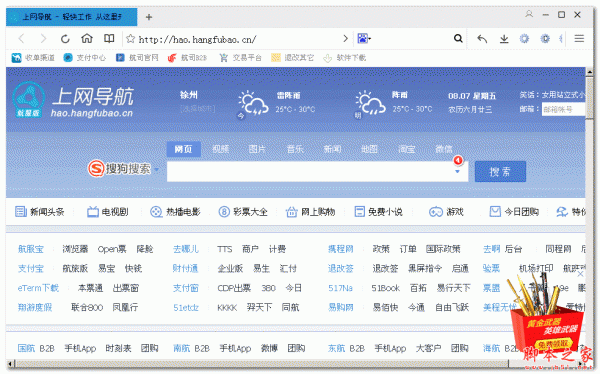Open the 易购网 link

[341, 307]
